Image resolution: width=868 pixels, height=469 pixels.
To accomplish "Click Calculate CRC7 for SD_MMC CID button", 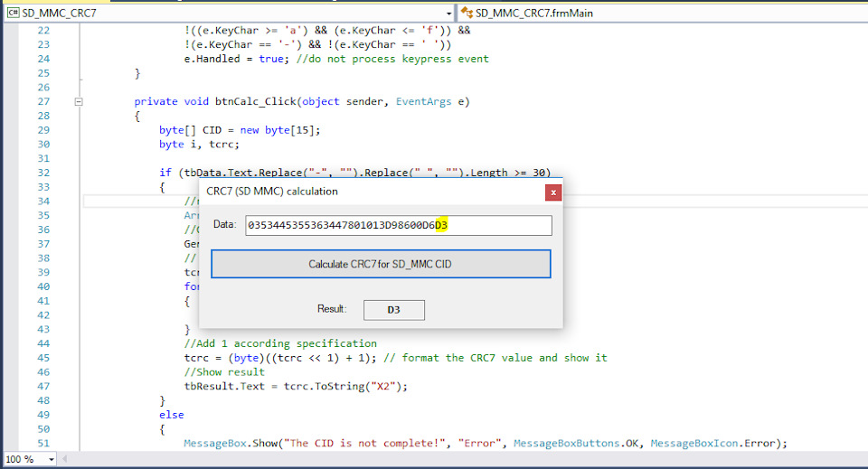I will [381, 264].
